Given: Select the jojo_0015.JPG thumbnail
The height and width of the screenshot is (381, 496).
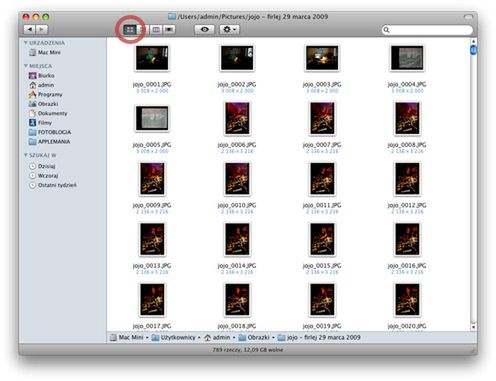Looking at the screenshot, I should pyautogui.click(x=322, y=239).
